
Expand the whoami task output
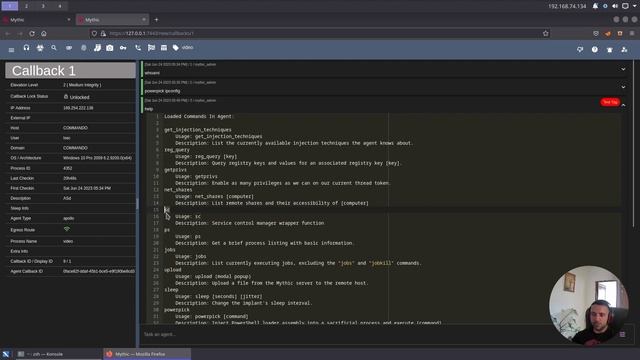coord(623,69)
